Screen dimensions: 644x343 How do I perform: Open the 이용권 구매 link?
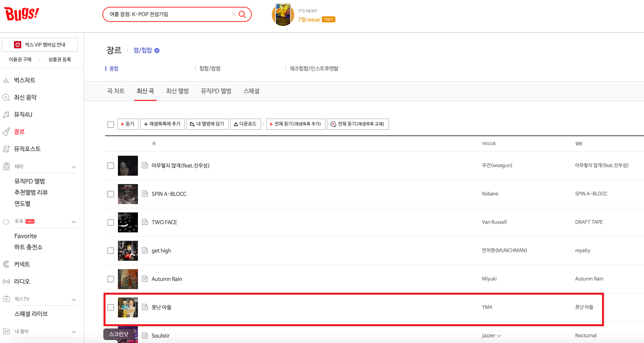(20, 59)
